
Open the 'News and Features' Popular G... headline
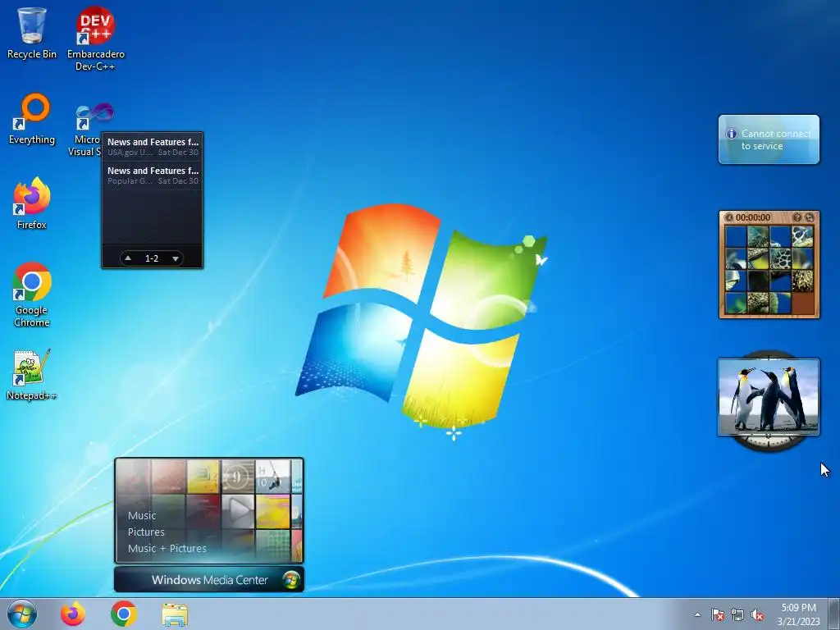153,176
